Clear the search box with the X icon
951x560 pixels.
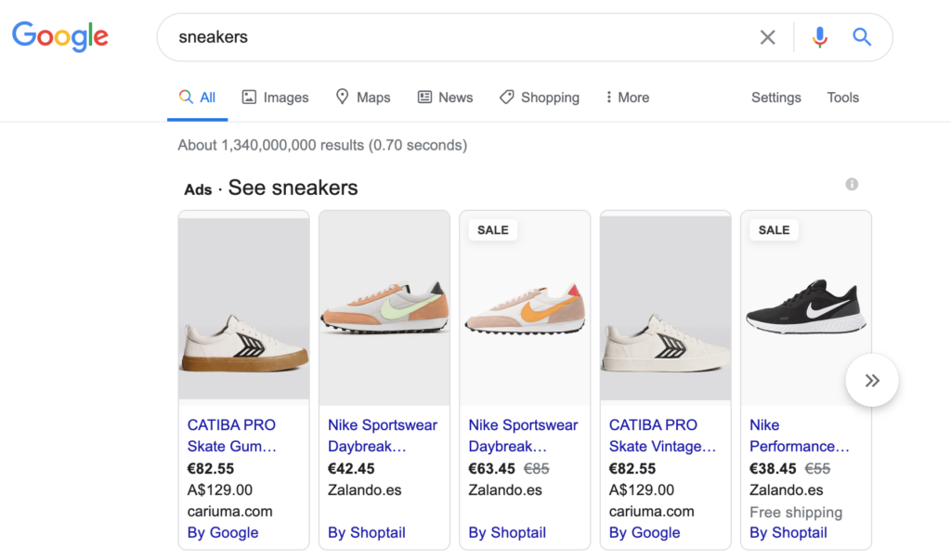tap(767, 37)
